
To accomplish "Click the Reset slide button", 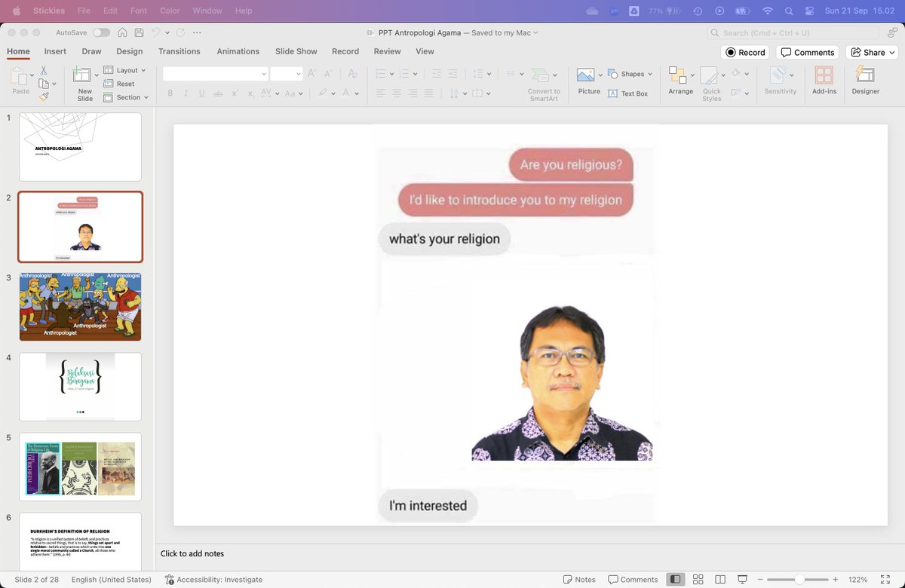I will coord(119,84).
